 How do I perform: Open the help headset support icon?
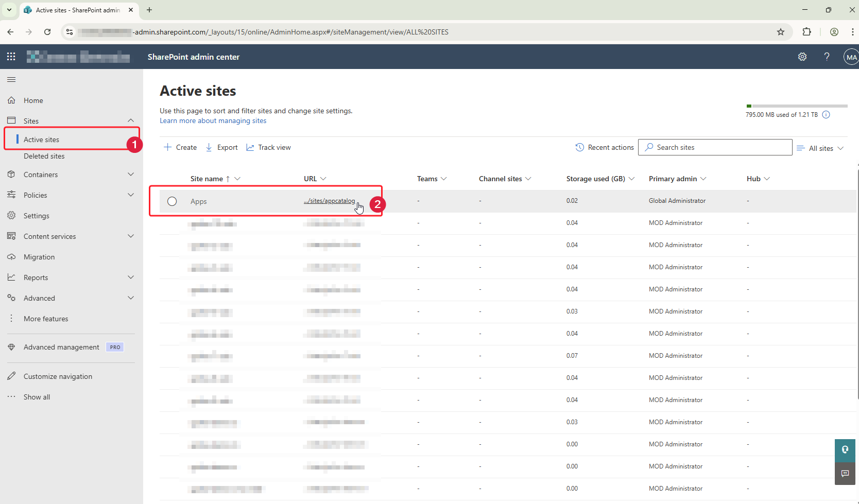pyautogui.click(x=845, y=449)
